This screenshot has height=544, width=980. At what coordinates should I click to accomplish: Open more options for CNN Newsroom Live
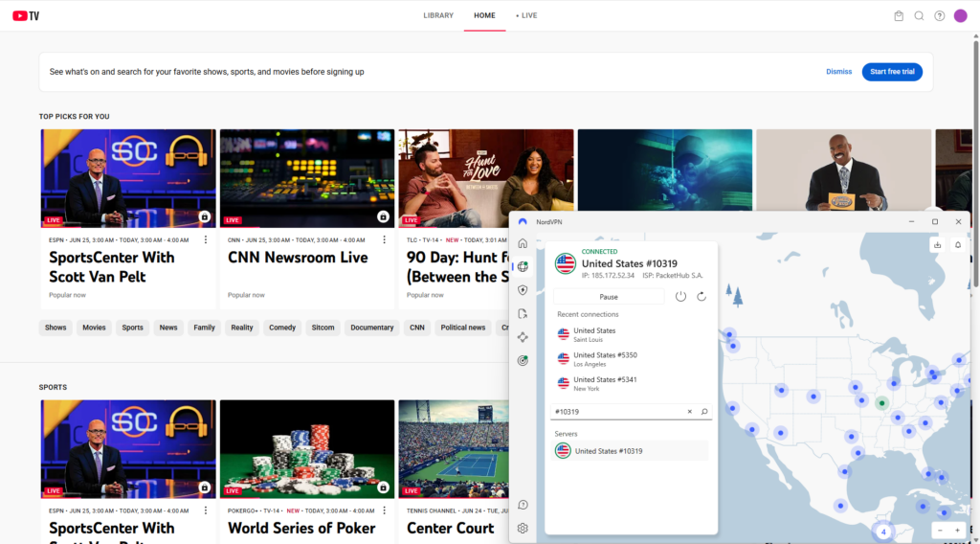[x=384, y=239]
